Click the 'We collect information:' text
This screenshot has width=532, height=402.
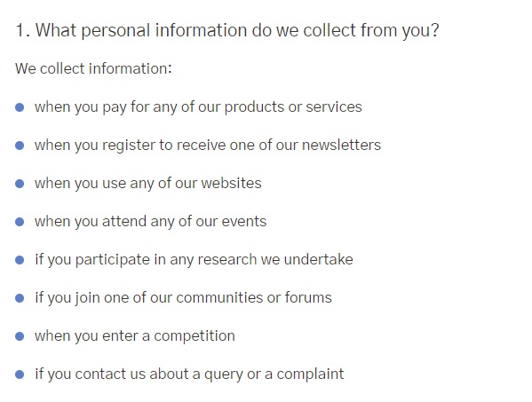(93, 68)
